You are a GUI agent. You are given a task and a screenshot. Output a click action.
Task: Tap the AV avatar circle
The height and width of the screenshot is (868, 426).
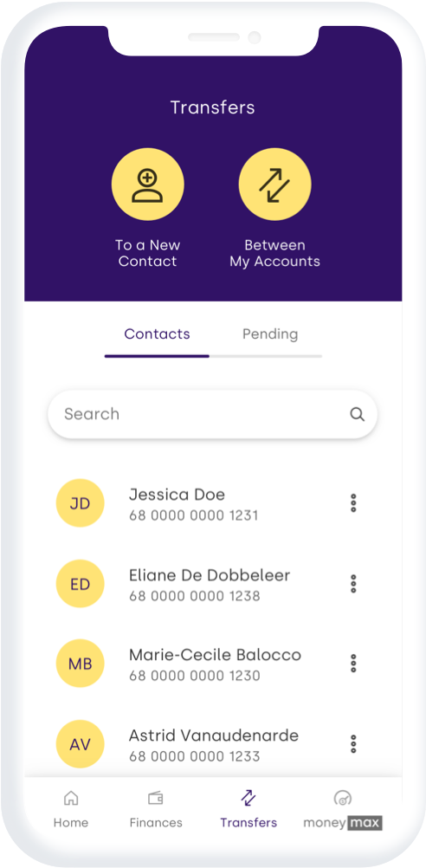[81, 744]
